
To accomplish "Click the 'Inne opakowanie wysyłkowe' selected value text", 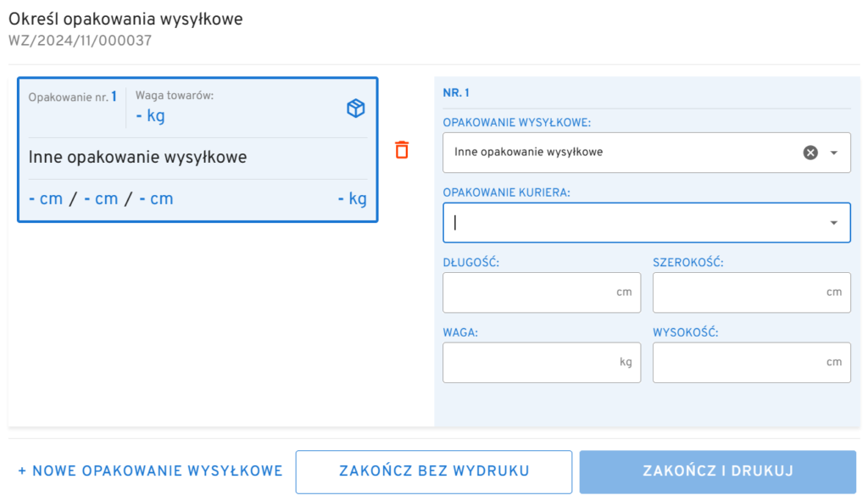I will (528, 153).
